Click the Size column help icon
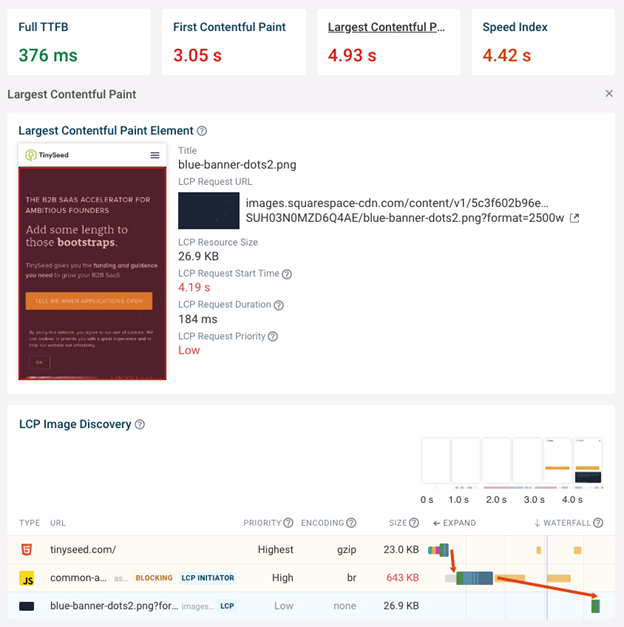 (x=414, y=523)
